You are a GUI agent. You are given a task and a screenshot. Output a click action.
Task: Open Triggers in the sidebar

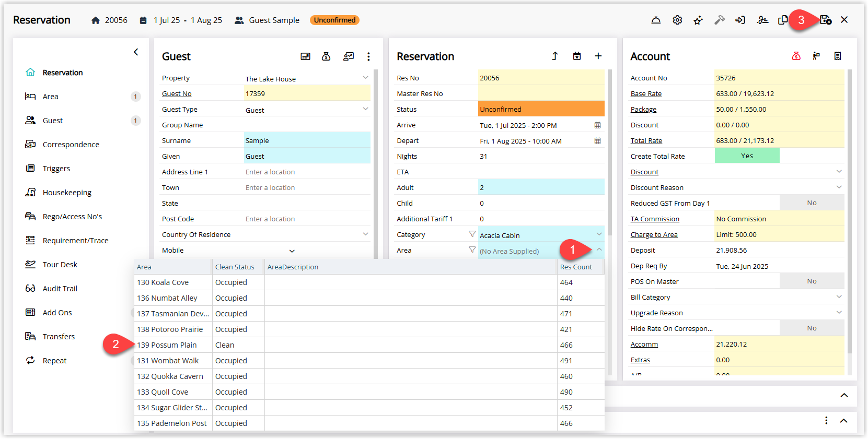click(x=56, y=169)
